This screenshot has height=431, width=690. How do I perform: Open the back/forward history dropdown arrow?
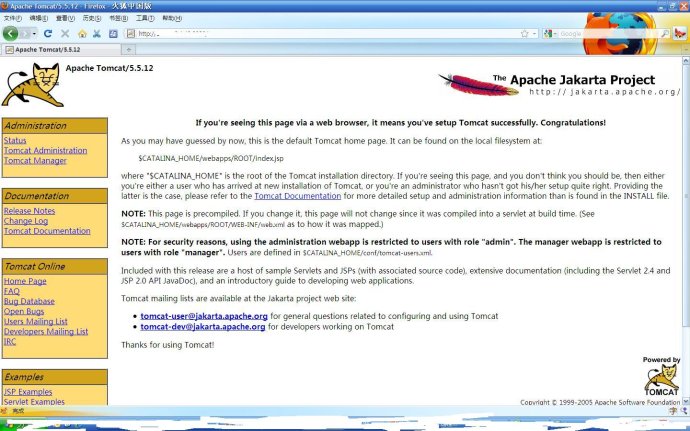(34, 34)
